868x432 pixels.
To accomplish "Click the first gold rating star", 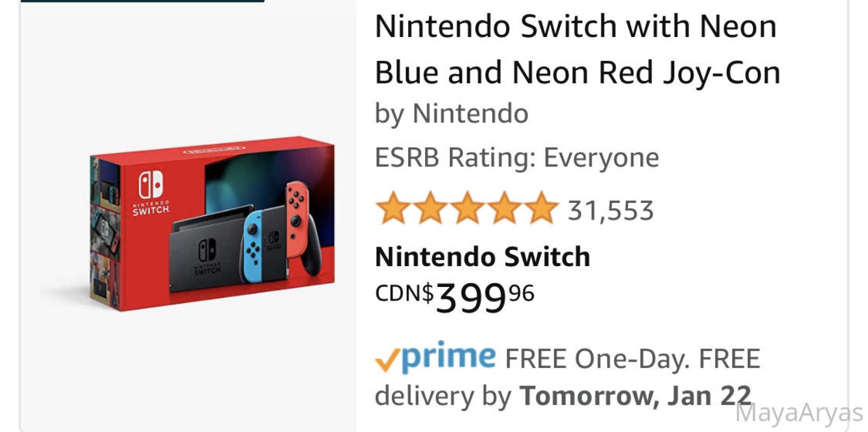I will pyautogui.click(x=393, y=209).
